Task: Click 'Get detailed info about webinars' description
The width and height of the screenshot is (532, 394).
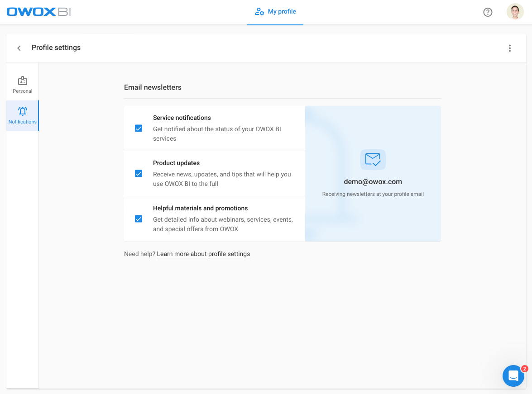Action: [223, 224]
